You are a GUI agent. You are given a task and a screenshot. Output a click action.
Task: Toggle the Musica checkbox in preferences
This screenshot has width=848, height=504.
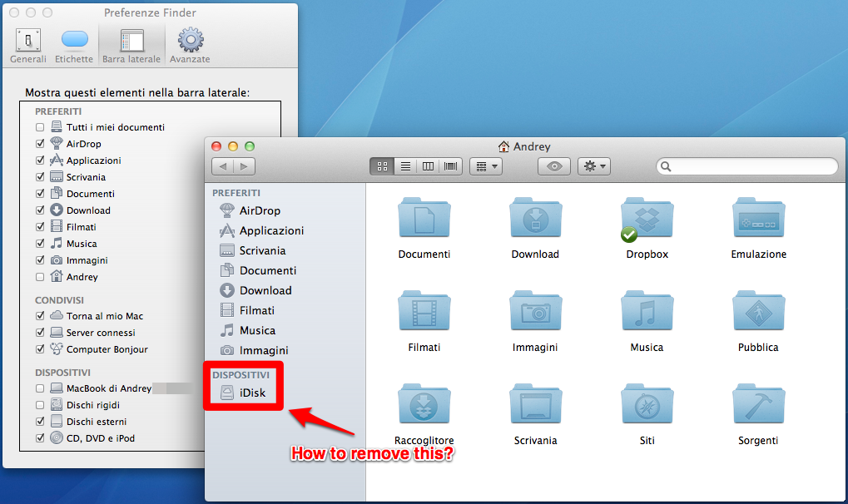pos(40,244)
